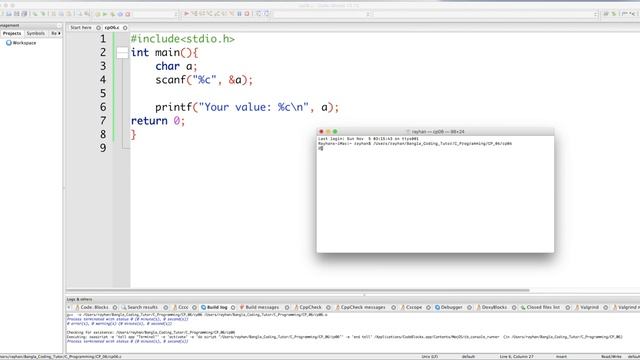
Task: Click 'Line 6, Column 27' in status bar
Action: pos(516,357)
